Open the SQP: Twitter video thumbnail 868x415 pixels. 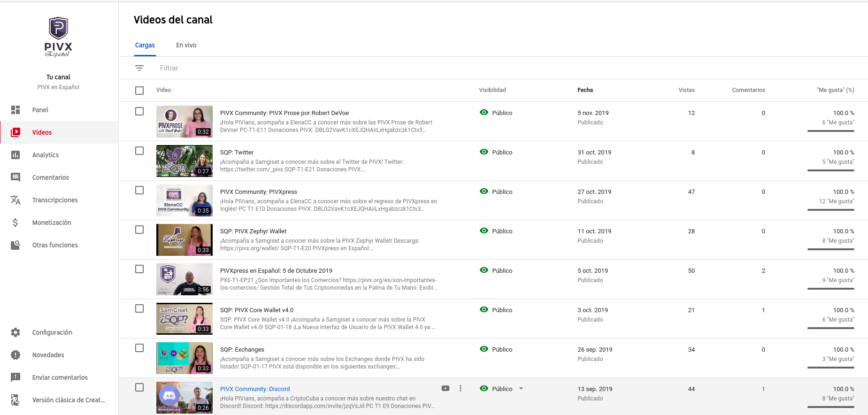[x=184, y=161]
